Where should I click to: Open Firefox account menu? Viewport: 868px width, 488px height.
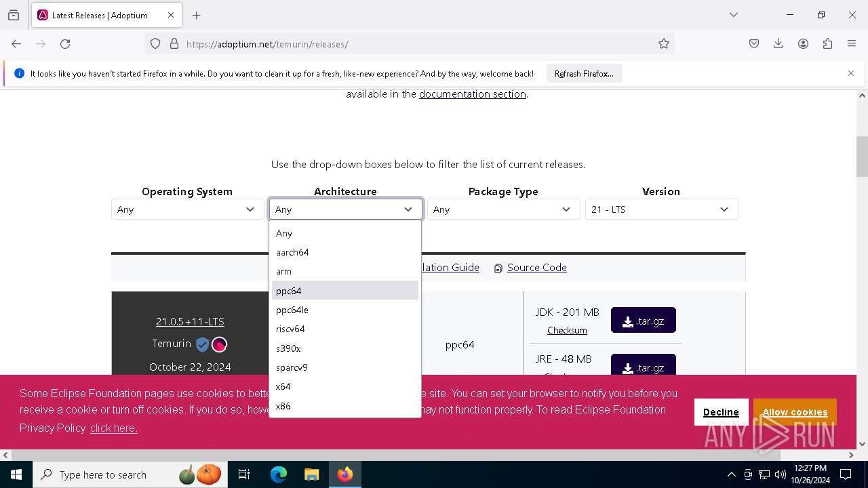point(803,44)
